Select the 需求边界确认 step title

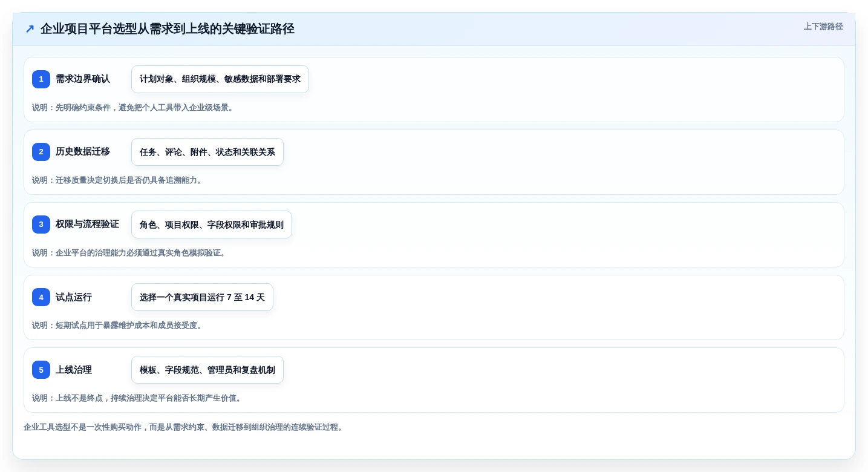point(83,79)
